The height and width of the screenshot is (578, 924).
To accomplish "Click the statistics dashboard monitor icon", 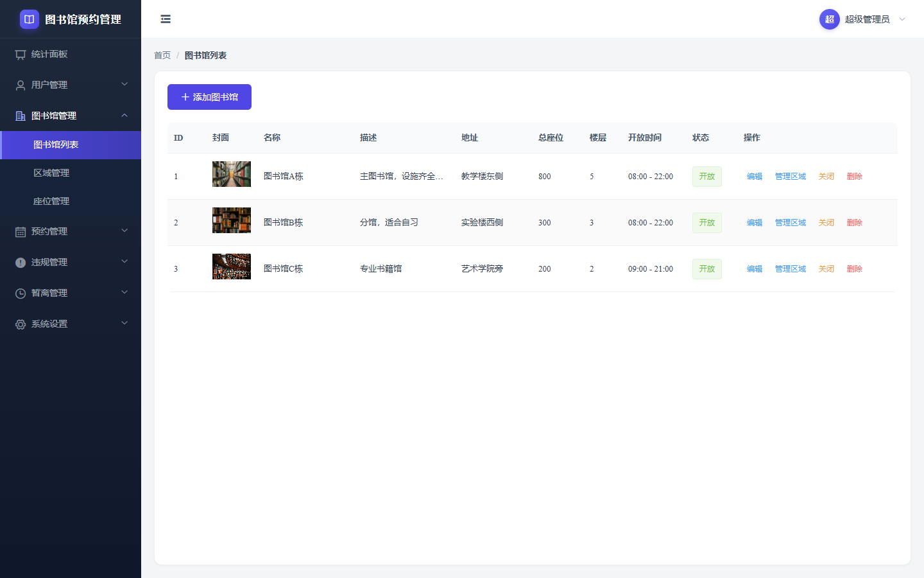I will 21,55.
